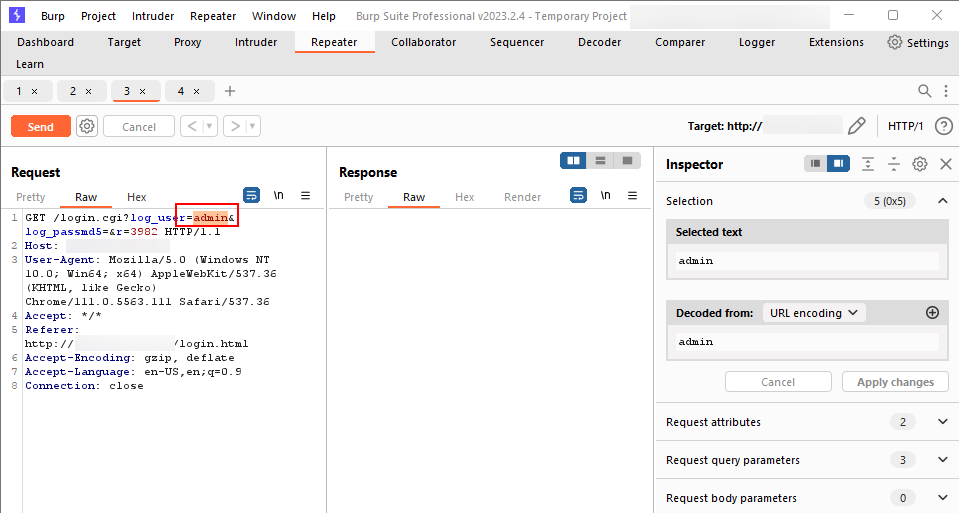Click in the Selected text admin field
This screenshot has height=513, width=959.
coord(807,260)
